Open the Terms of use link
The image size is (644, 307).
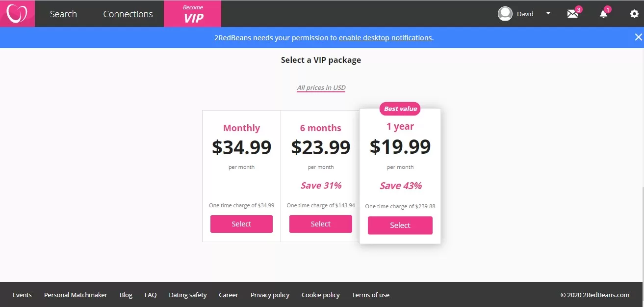370,295
